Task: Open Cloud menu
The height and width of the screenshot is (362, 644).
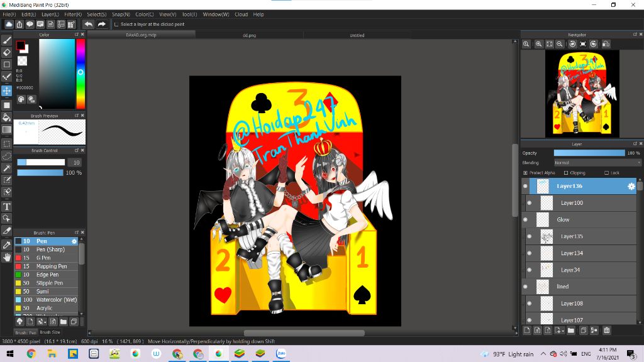Action: coord(241,14)
